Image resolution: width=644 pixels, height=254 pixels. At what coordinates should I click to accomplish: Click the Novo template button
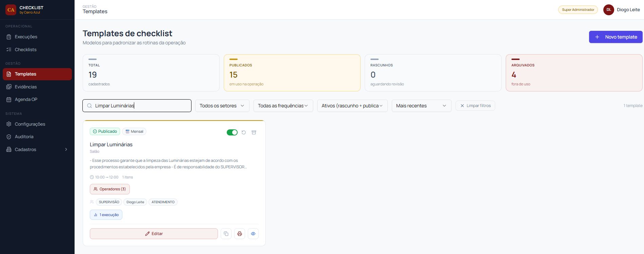click(616, 37)
